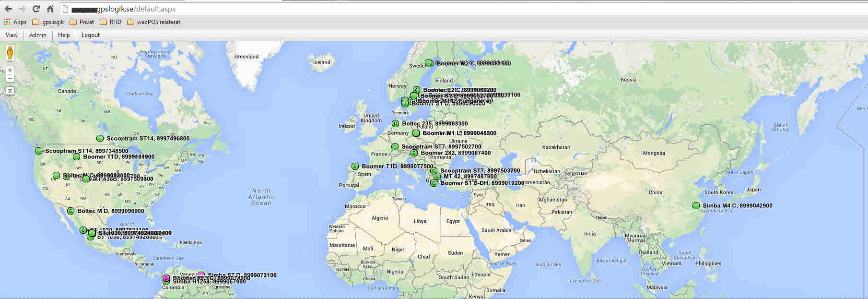Click the 'Boltec M D, 8999090900' label
This screenshot has width=868, height=299.
point(111,211)
